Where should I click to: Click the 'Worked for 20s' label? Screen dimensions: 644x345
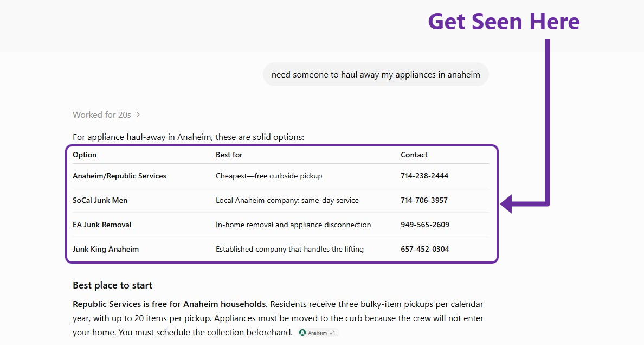(102, 114)
